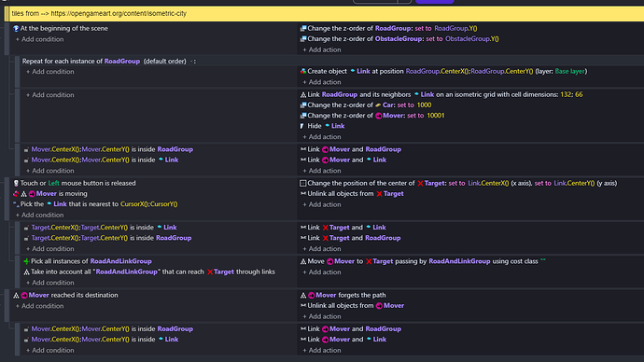Image resolution: width=644 pixels, height=362 pixels.
Task: Click icon of 'Change the position of the center of Target'
Action: (303, 183)
